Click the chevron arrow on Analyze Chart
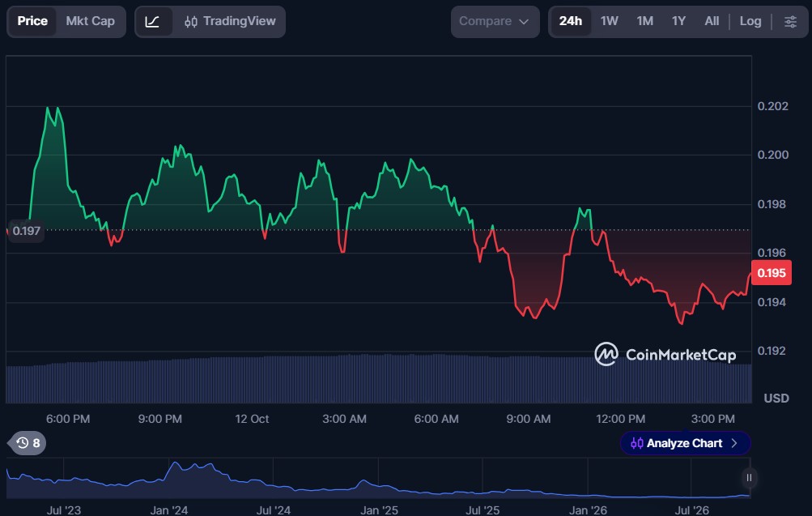The image size is (812, 516). coord(733,443)
